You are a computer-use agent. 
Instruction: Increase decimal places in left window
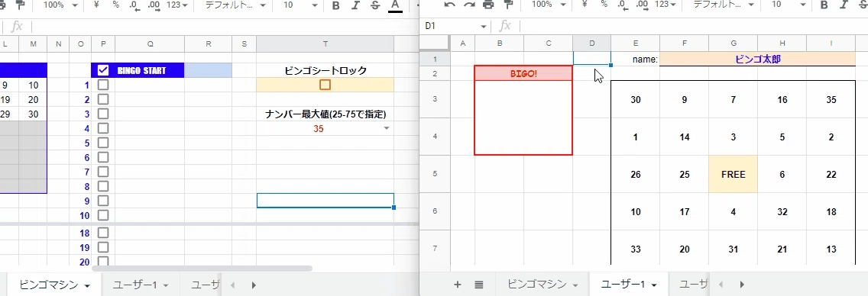(x=154, y=5)
